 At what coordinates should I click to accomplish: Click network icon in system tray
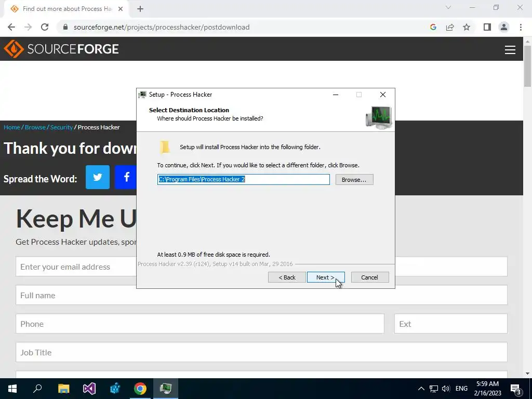point(434,389)
